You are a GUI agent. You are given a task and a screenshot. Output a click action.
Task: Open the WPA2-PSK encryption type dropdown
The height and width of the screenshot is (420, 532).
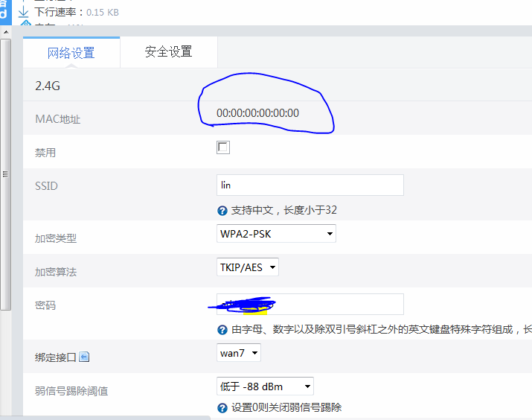coord(276,234)
